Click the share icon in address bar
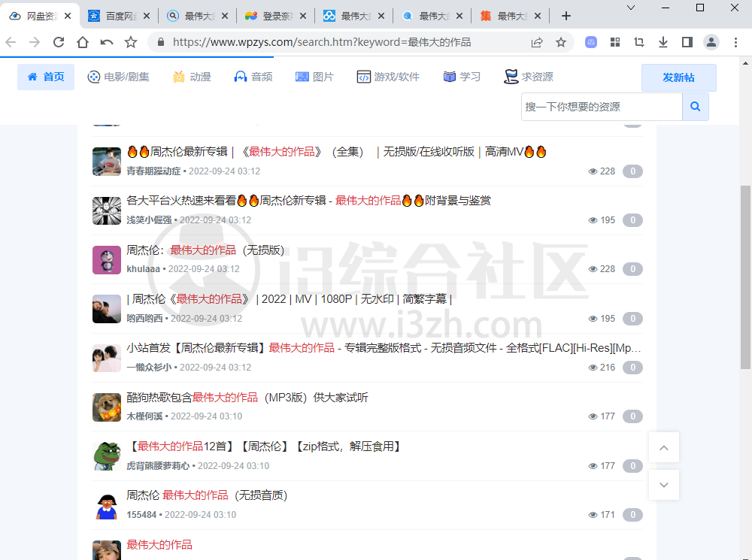Screen dimensions: 752x560 point(537,42)
